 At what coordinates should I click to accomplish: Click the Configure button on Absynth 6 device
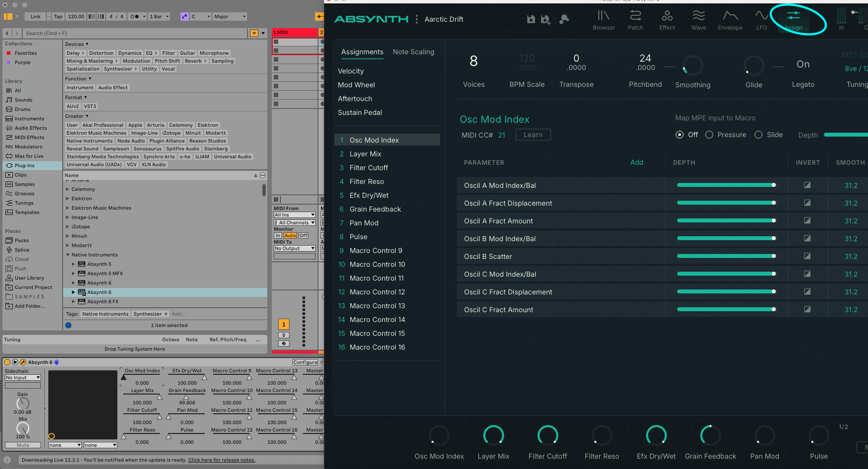pos(305,362)
